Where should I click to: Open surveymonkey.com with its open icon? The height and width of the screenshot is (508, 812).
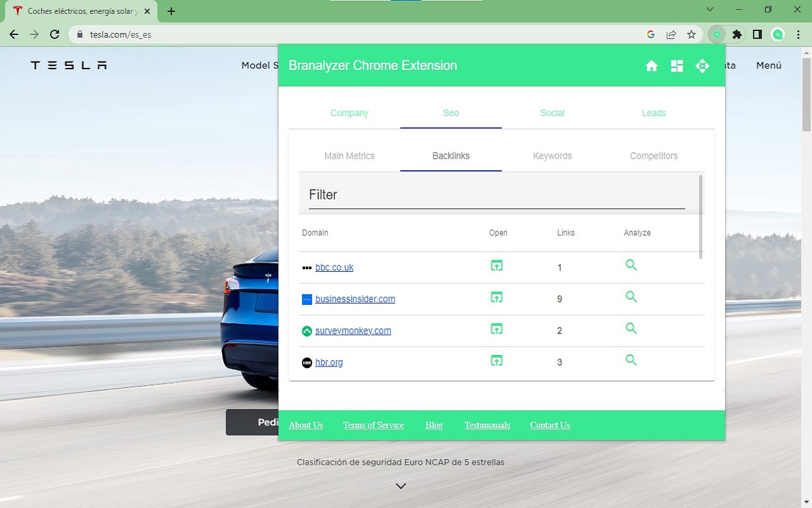pyautogui.click(x=496, y=329)
